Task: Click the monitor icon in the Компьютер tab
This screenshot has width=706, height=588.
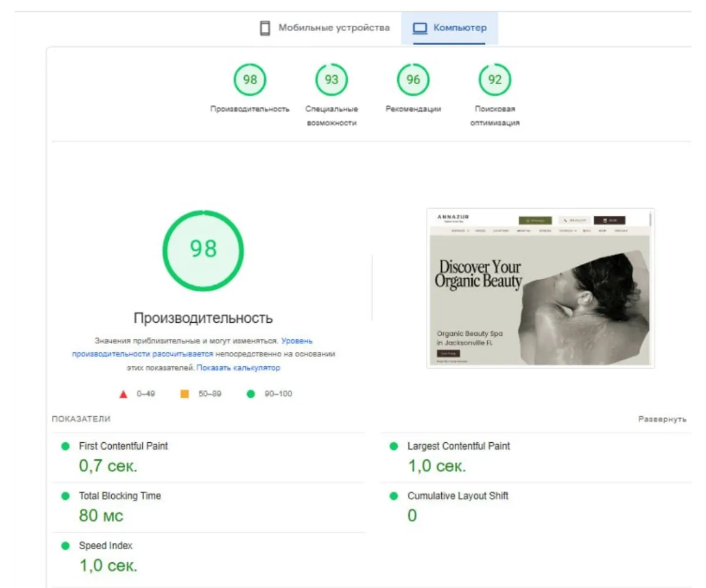Action: coord(419,28)
